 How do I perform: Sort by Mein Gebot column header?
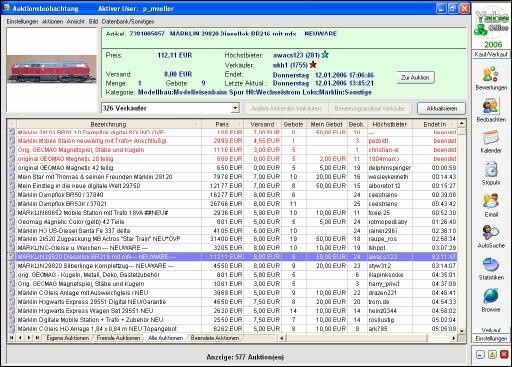[x=326, y=124]
